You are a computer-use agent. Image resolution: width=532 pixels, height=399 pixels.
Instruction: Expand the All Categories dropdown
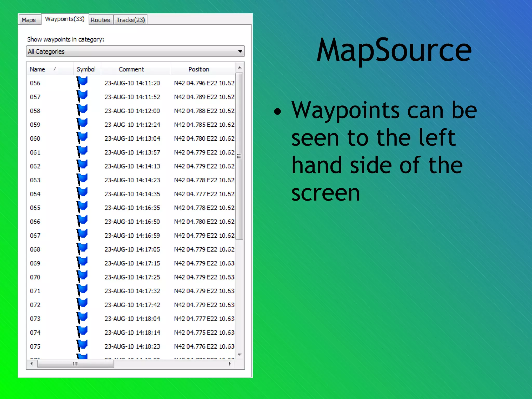(135, 51)
